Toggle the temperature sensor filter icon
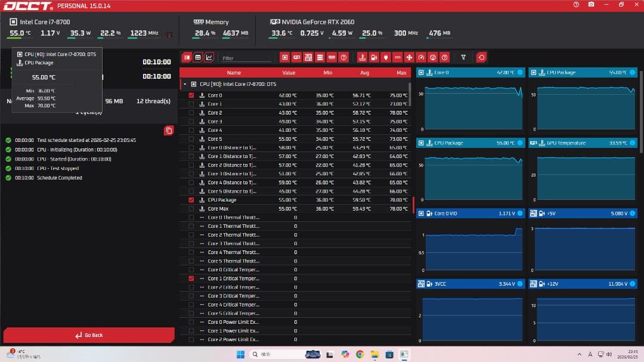Screen dimensions: 644x362 coord(362,57)
